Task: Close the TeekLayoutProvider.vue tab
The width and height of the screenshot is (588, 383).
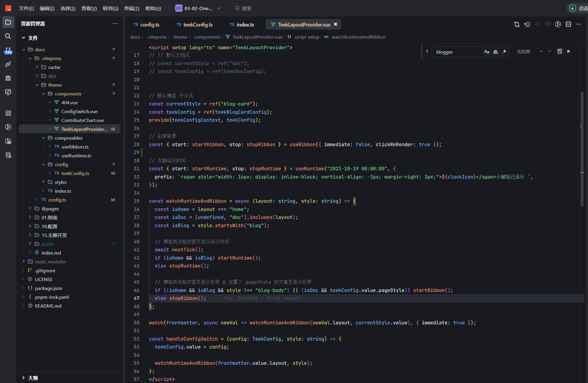Action: [x=335, y=24]
